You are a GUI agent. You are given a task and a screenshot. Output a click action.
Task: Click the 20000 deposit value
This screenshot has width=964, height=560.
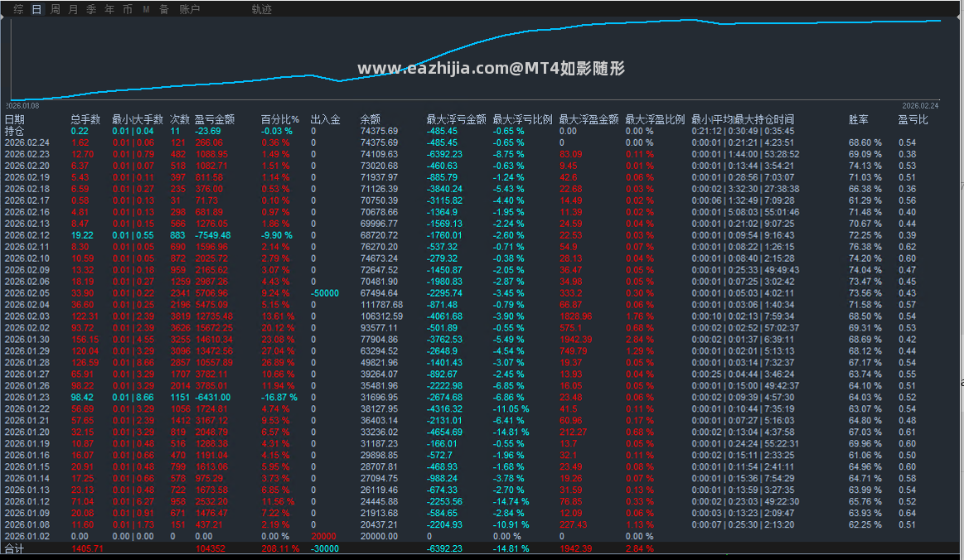click(323, 536)
